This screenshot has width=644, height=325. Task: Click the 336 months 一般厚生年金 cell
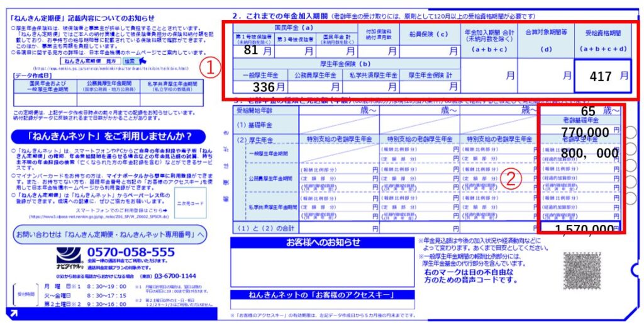(x=259, y=86)
